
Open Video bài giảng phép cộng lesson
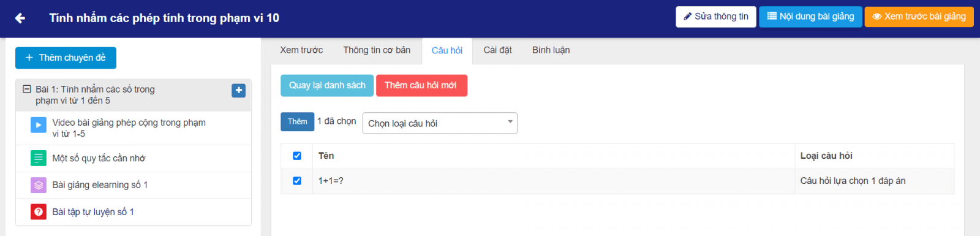point(129,128)
